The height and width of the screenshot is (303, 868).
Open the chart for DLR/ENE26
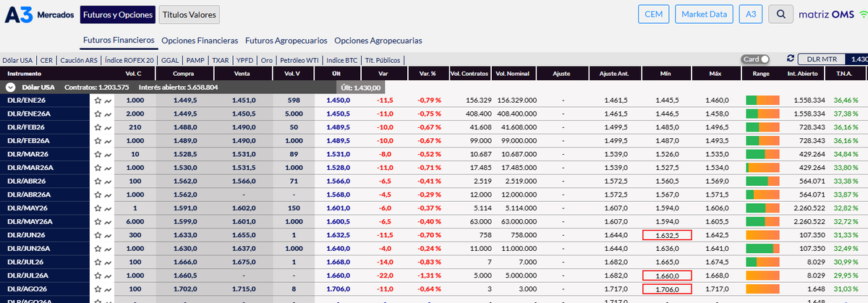pyautogui.click(x=108, y=101)
